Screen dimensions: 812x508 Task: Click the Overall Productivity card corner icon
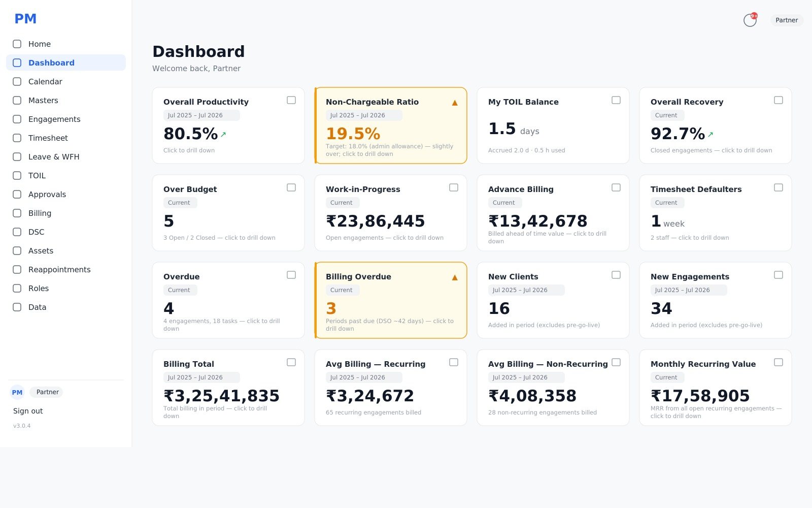tap(291, 100)
